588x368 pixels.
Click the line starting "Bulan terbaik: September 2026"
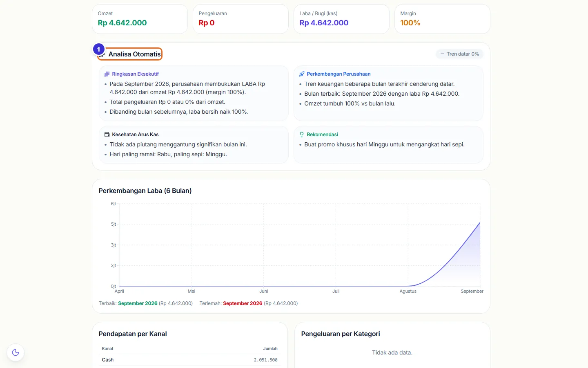pyautogui.click(x=382, y=94)
